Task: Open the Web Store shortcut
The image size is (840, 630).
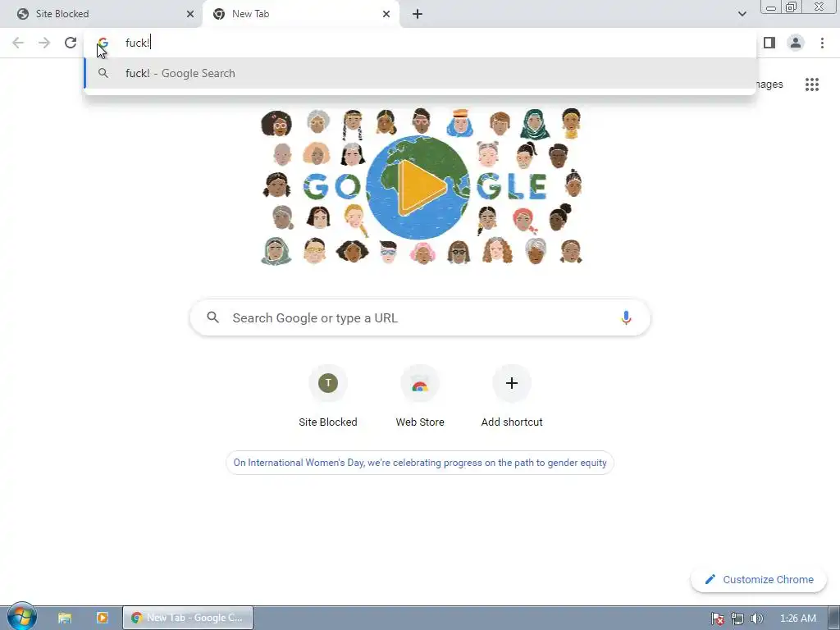Action: (x=420, y=396)
